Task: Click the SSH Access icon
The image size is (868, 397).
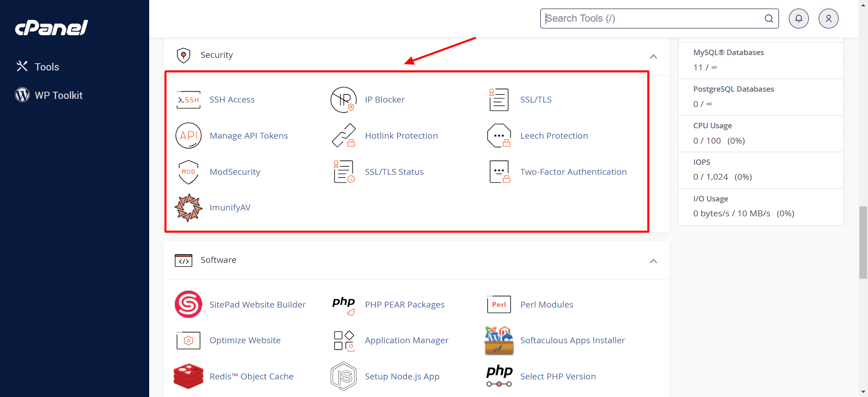Action: (188, 100)
